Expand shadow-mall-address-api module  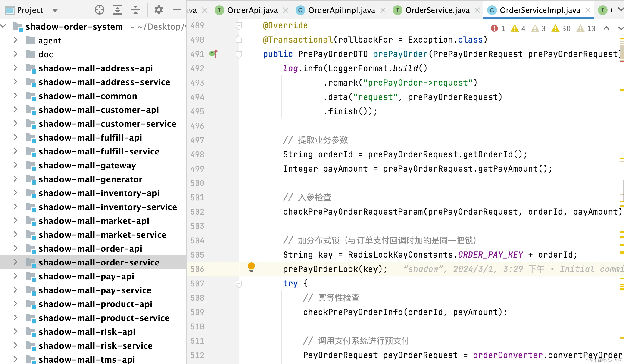tap(15, 68)
